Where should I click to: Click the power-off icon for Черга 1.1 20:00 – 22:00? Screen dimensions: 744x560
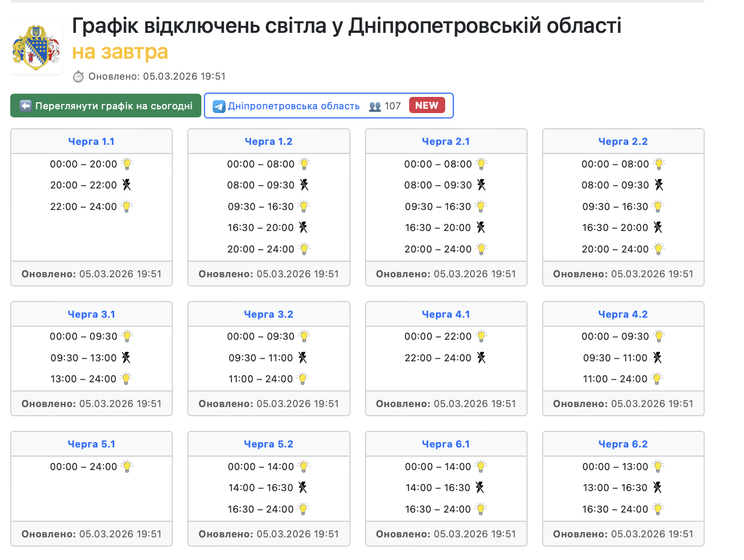127,185
